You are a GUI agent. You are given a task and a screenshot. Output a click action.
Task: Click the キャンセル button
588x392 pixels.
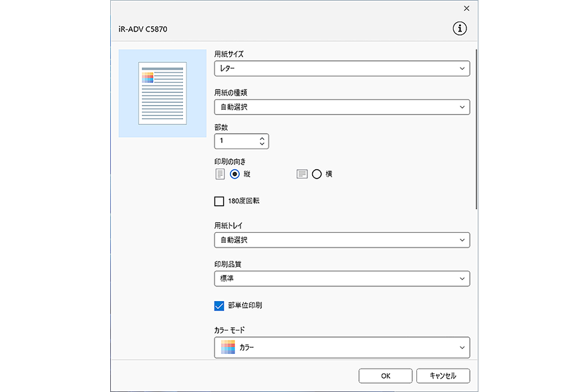tap(443, 375)
